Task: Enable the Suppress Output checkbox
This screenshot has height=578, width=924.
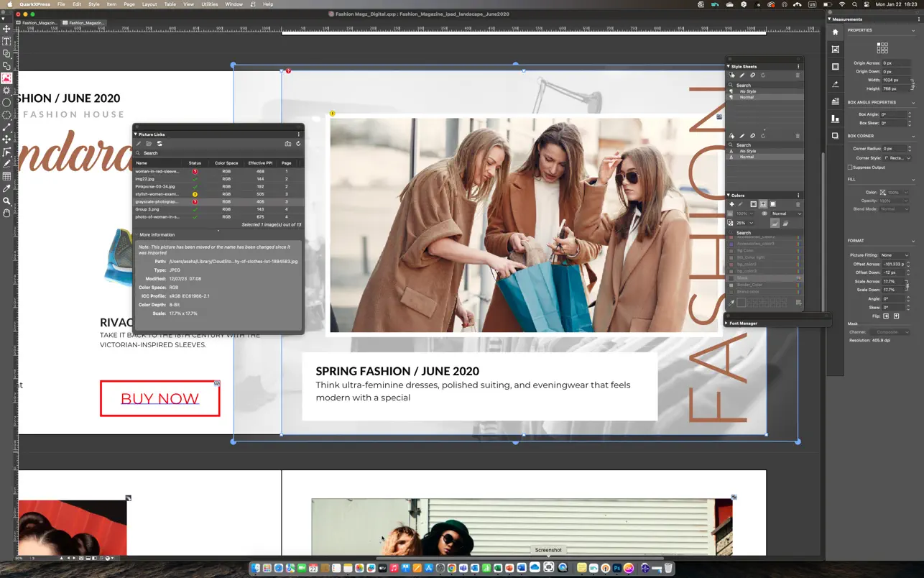Action: tap(850, 168)
